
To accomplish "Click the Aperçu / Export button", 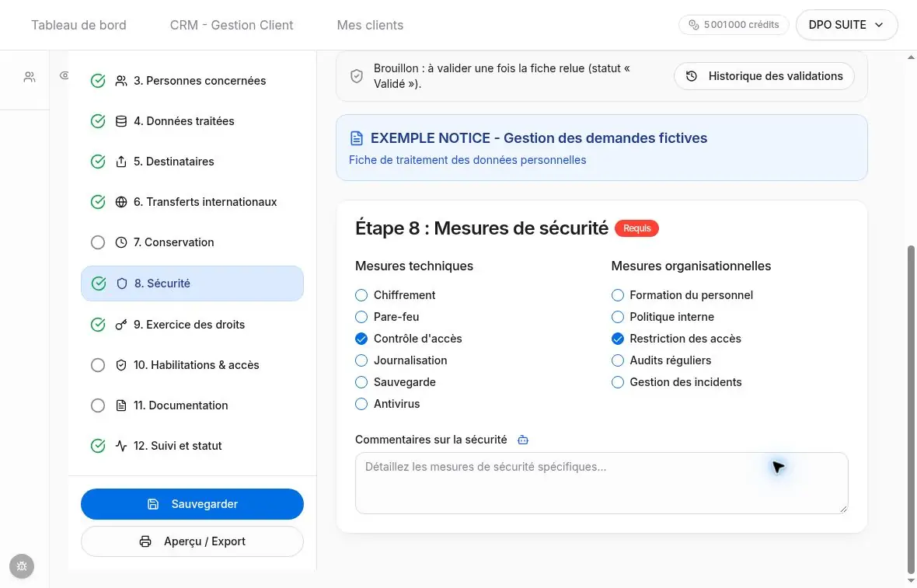I will 193,541.
